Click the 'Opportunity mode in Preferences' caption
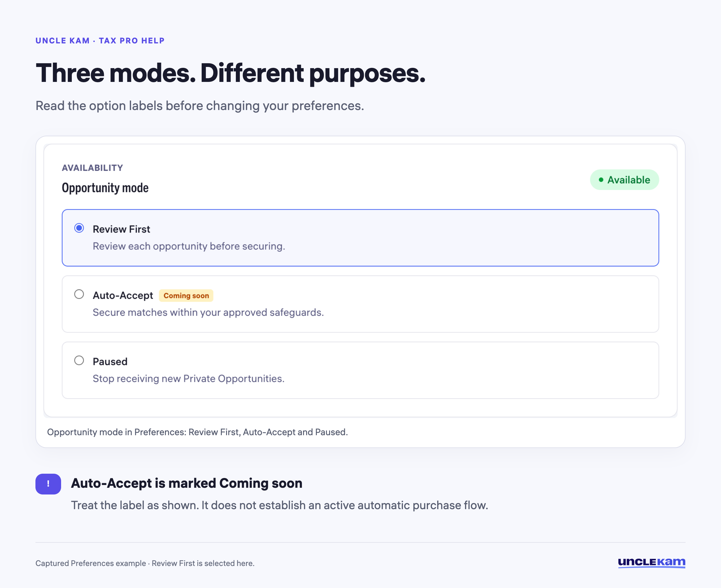Viewport: 721px width, 588px height. pos(197,432)
